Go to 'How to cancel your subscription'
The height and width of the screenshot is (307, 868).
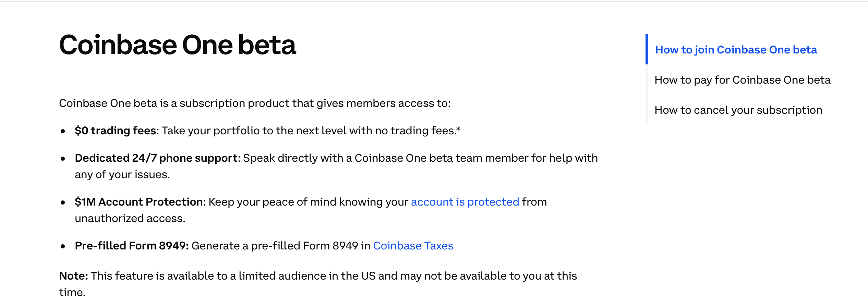[x=738, y=110]
